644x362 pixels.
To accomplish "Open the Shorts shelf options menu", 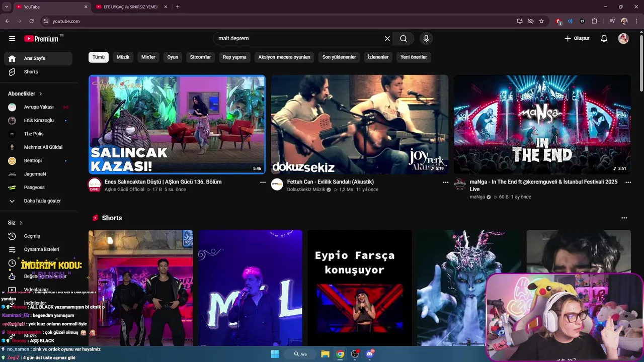I will point(624,218).
